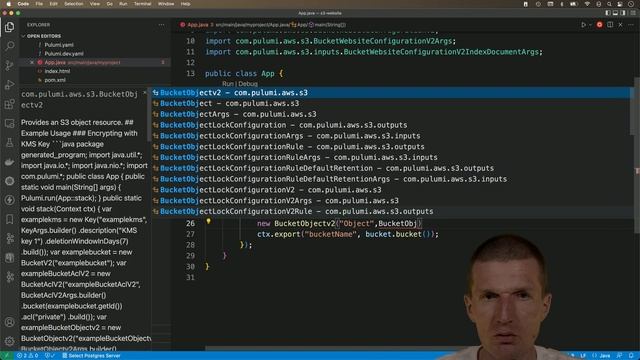Click the lightbulb quick fix on line 26
The image size is (640, 360).
(208, 221)
